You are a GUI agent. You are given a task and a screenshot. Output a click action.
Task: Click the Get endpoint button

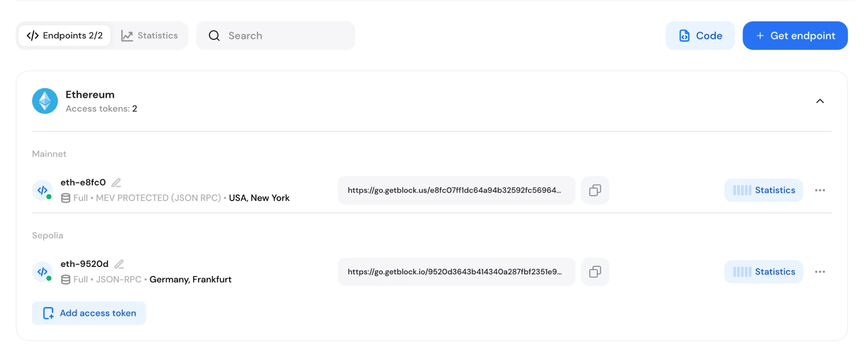(795, 35)
